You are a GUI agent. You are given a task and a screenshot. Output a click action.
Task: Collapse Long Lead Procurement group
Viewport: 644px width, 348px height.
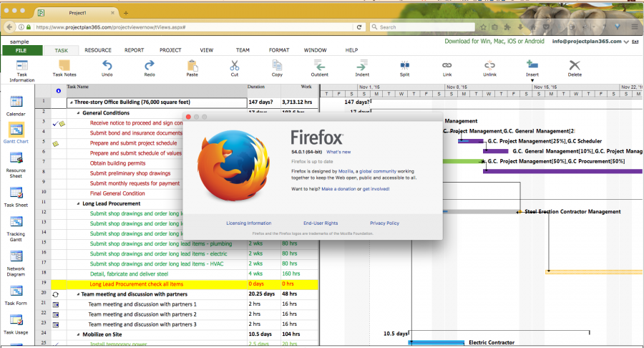pos(79,204)
